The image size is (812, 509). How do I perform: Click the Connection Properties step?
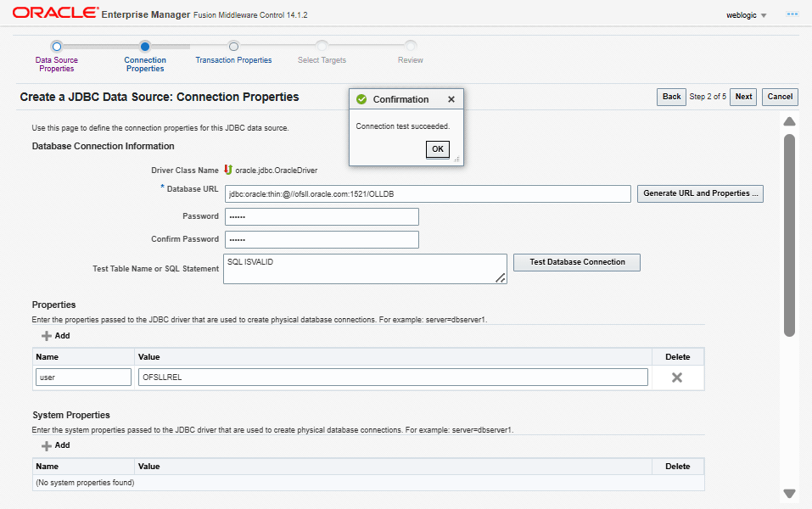pos(145,47)
